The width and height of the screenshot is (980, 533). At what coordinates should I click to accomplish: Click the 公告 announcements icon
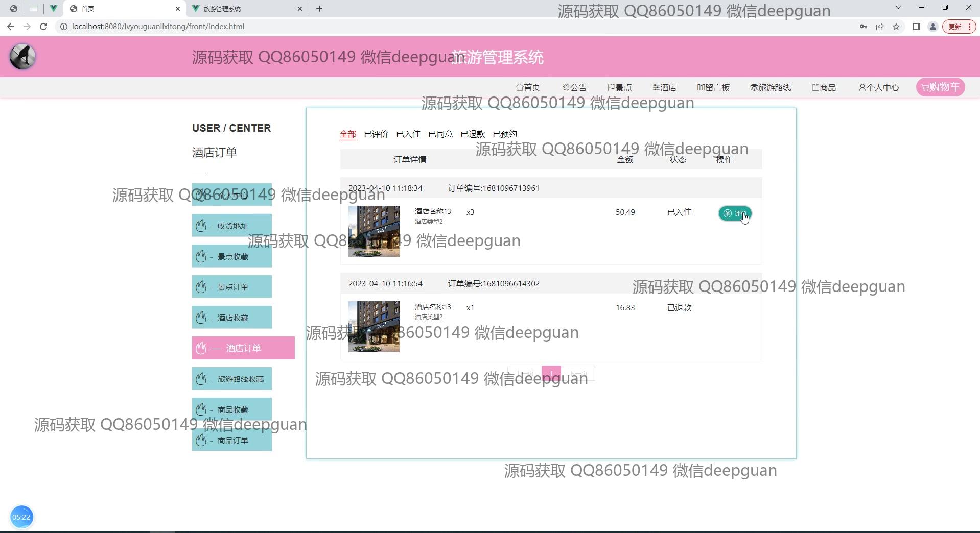tap(574, 87)
